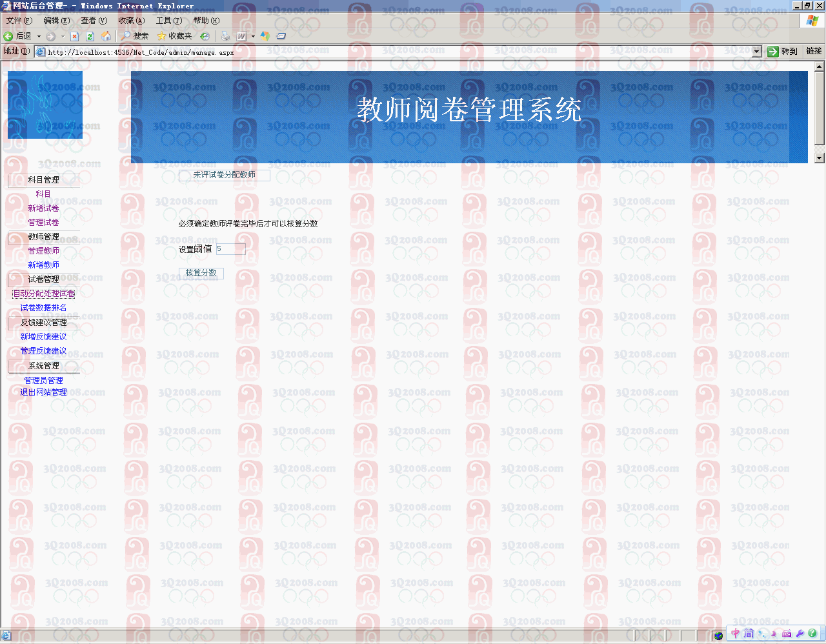Viewport: 826px width, 644px height.
Task: Click the Stop loading icon
Action: (74, 36)
